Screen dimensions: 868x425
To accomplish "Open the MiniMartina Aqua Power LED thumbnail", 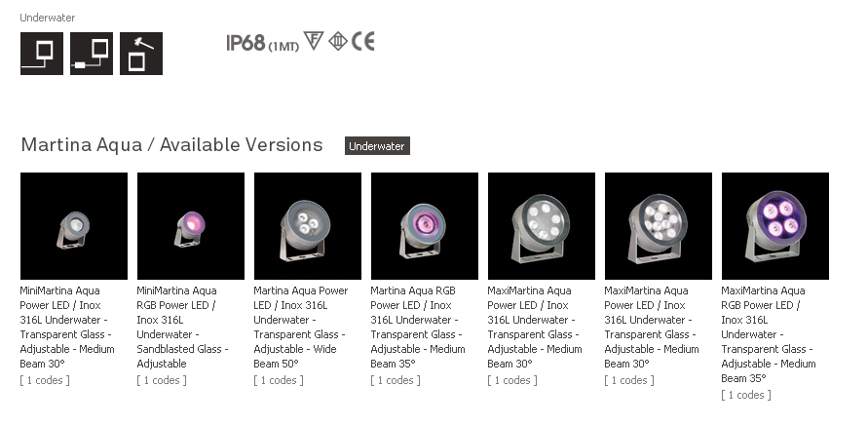I will click(x=74, y=226).
